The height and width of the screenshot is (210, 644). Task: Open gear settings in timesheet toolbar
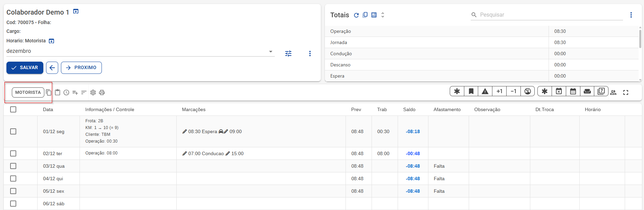[93, 92]
